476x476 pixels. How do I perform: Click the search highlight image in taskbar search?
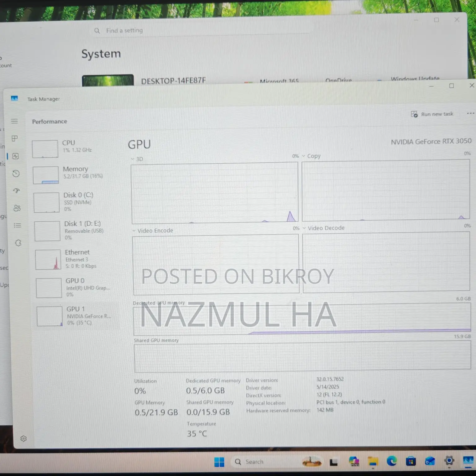click(312, 461)
